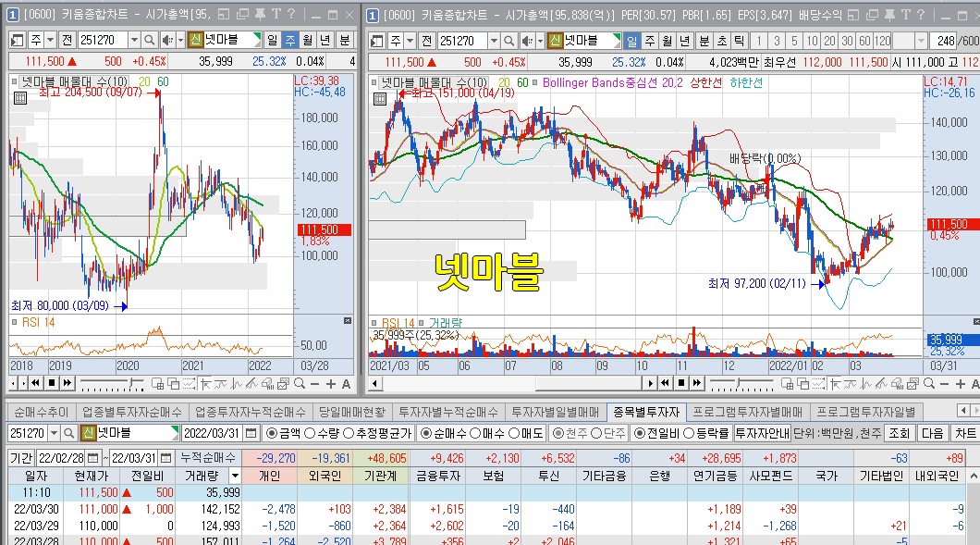
Task: Switch to 투자자별누적순매수 tab
Action: tap(448, 413)
